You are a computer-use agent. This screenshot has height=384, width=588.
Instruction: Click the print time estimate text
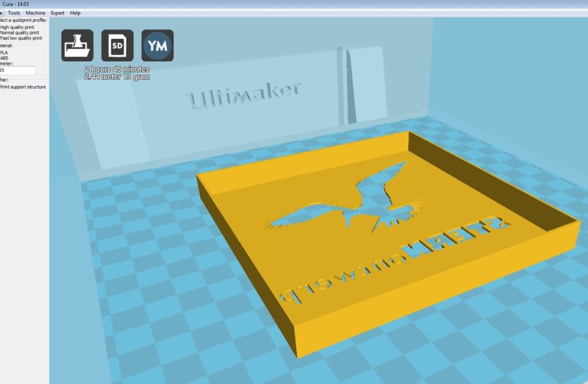pyautogui.click(x=116, y=70)
